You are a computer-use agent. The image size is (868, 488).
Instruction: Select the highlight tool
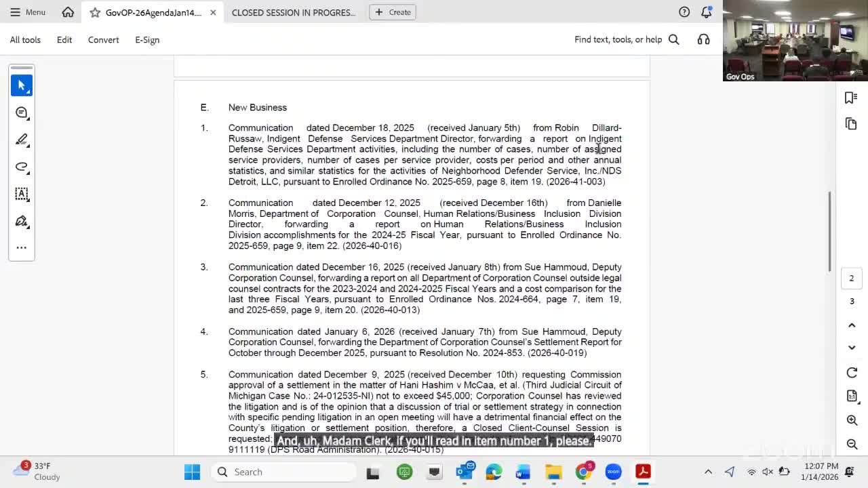coord(21,140)
